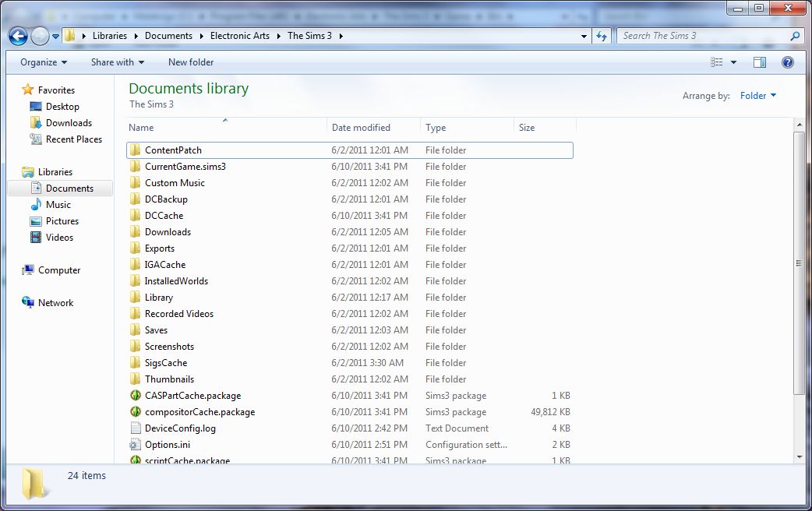Select the DCBackup folder icon
The image size is (812, 511).
tap(135, 199)
